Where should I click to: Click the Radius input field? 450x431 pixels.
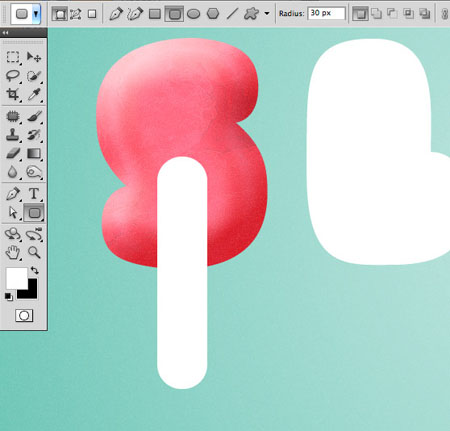tap(326, 13)
